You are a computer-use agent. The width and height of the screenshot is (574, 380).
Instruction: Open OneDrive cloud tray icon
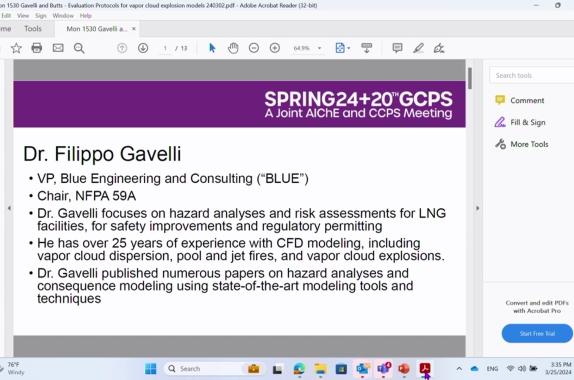[474, 369]
